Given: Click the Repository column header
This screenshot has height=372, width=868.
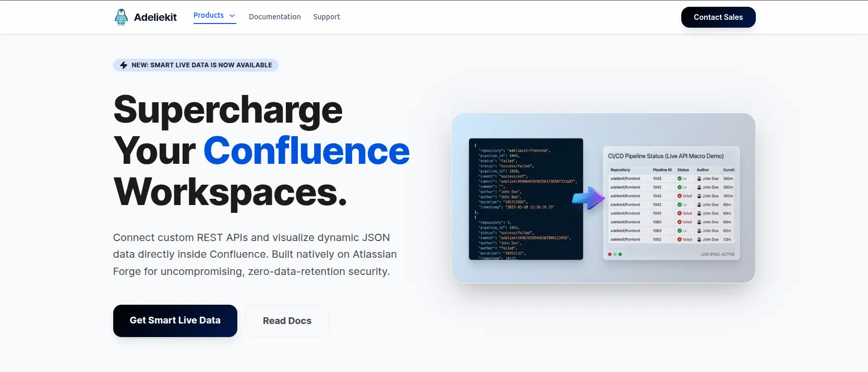Looking at the screenshot, I should [620, 170].
